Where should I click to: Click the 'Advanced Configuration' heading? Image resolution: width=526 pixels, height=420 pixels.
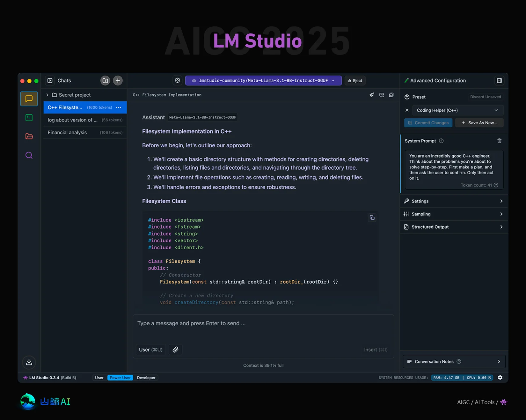[x=438, y=81]
